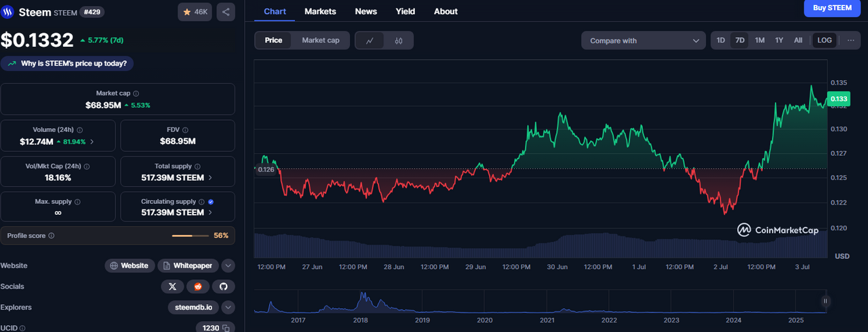Click the Volume (24h) info icon
Screen dimensions: 868x332
tap(81, 129)
